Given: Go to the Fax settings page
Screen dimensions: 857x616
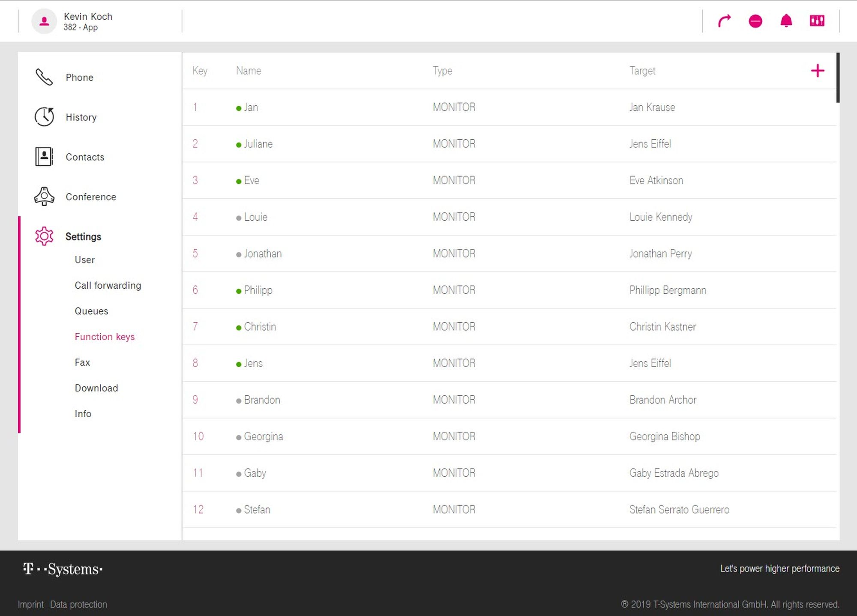Looking at the screenshot, I should (x=82, y=362).
